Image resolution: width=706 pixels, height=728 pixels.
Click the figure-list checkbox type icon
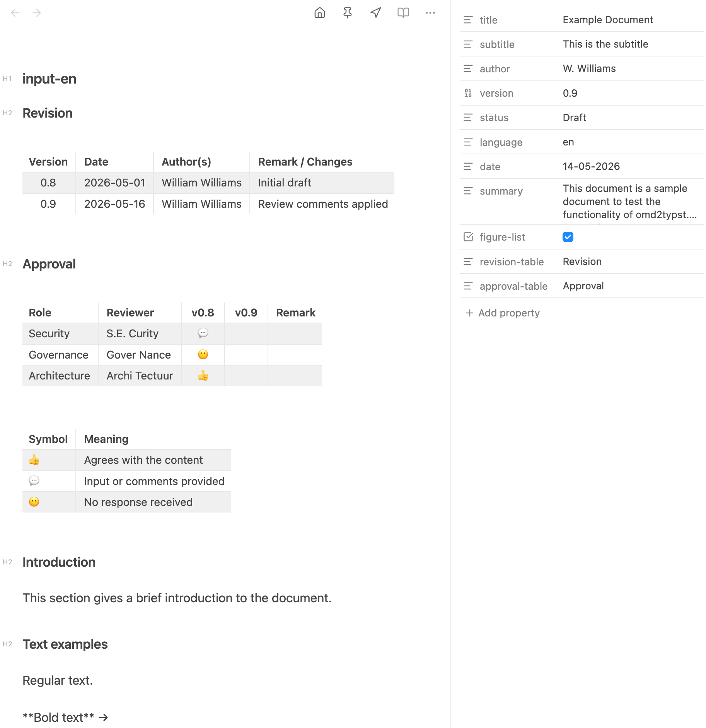[x=468, y=237]
